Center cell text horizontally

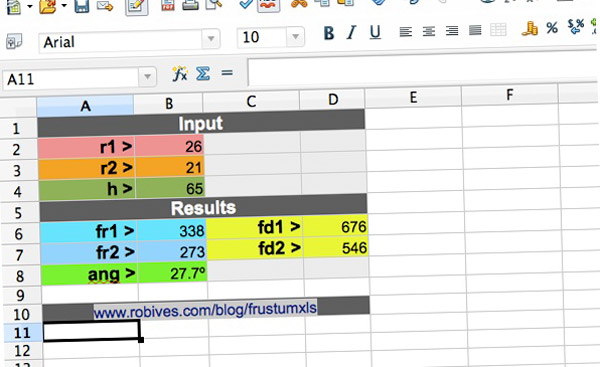pyautogui.click(x=429, y=31)
